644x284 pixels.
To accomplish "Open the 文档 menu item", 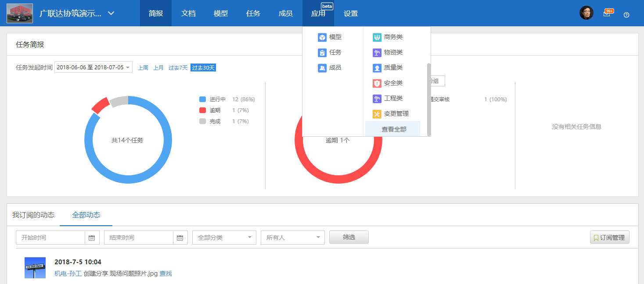I will coord(188,13).
